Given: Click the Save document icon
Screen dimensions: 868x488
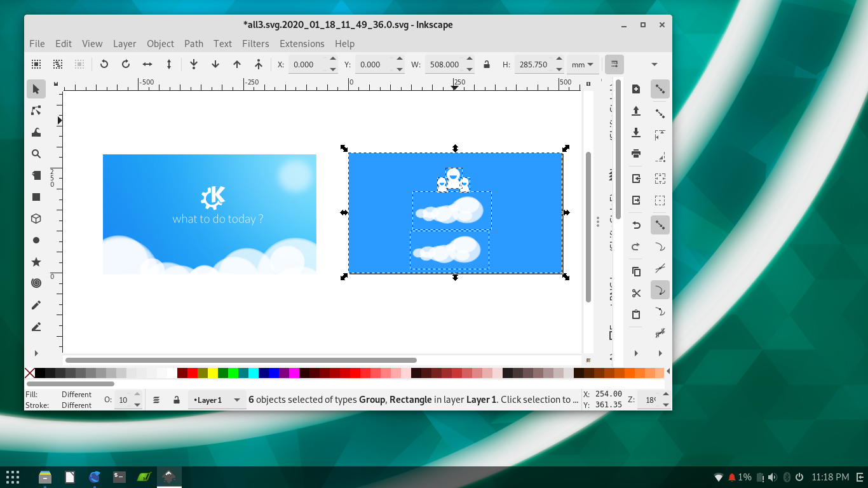Looking at the screenshot, I should pos(636,132).
